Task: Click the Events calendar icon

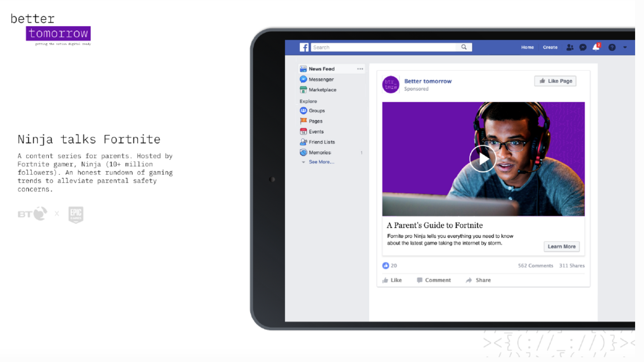Action: 303,131
